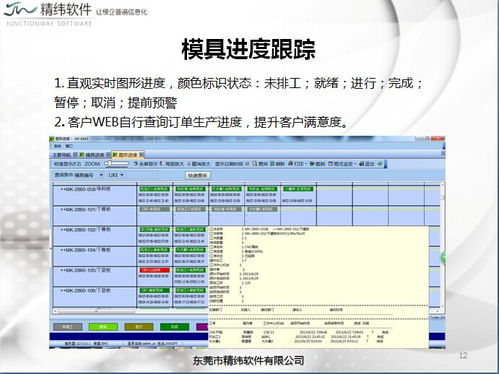Toggle the 显示日期时间 checkbox
The height and width of the screenshot is (374, 499).
pos(247,164)
